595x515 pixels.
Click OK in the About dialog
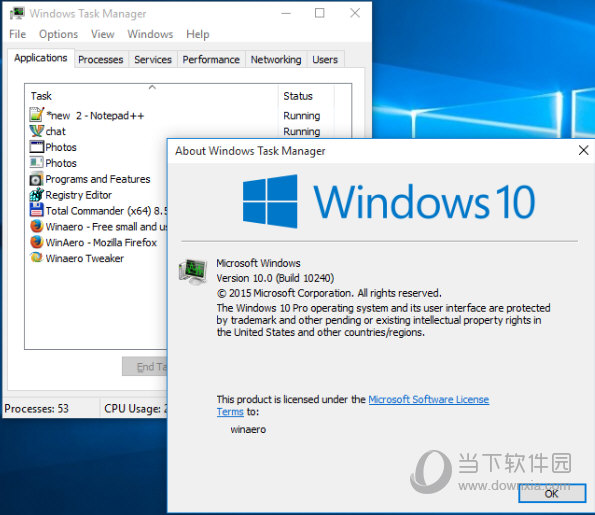coord(552,493)
